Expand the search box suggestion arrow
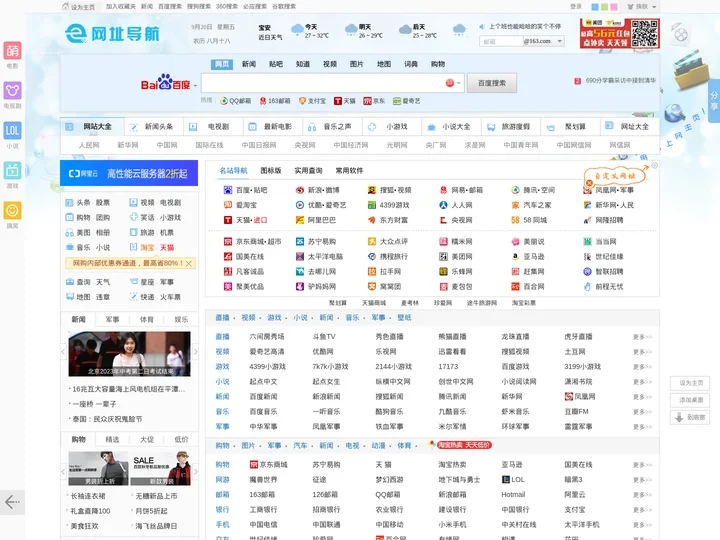This screenshot has height=540, width=720. click(x=458, y=83)
